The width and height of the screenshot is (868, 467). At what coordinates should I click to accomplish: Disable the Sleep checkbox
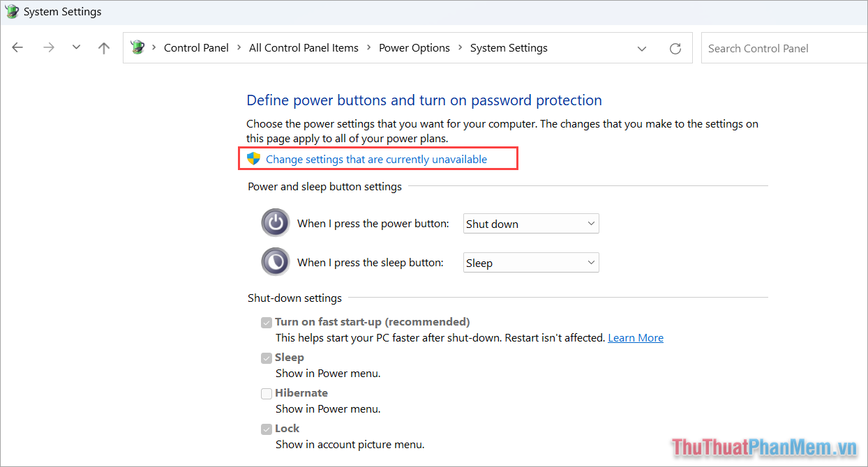point(266,358)
